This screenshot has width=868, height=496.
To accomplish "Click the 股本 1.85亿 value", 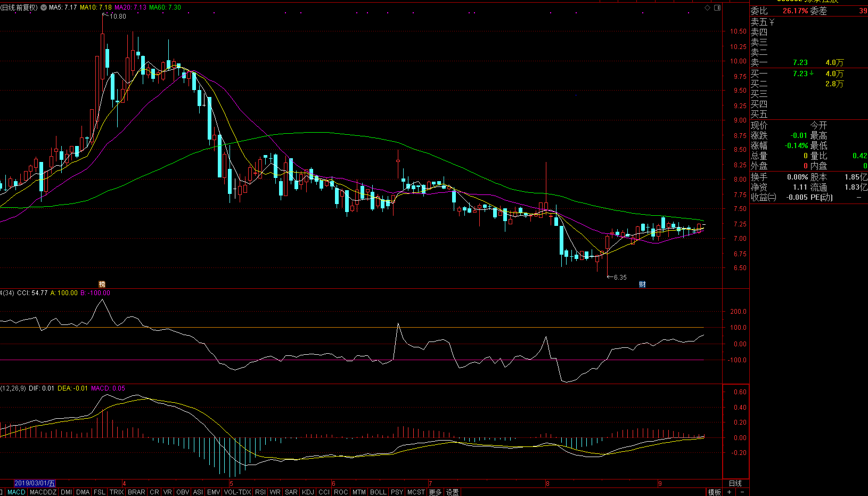I will click(856, 177).
